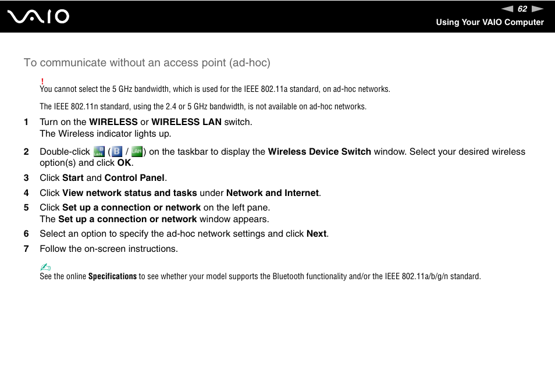
Task: Click bold text WIRELESS LAN in step 1
Action: pos(186,122)
